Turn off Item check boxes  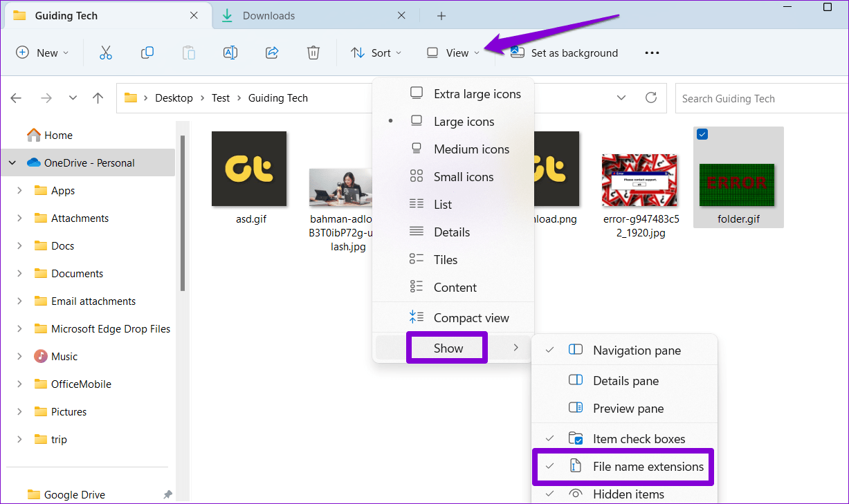638,438
